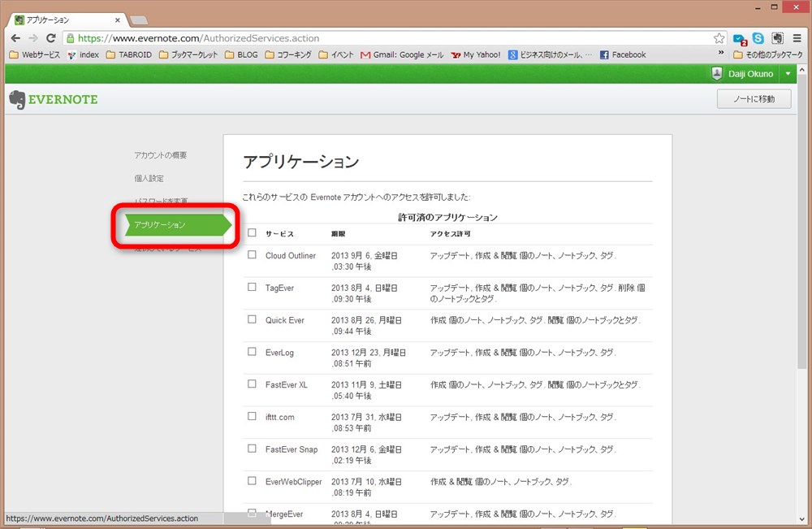
Task: Check the FastEver XL checkbox
Action: (252, 384)
